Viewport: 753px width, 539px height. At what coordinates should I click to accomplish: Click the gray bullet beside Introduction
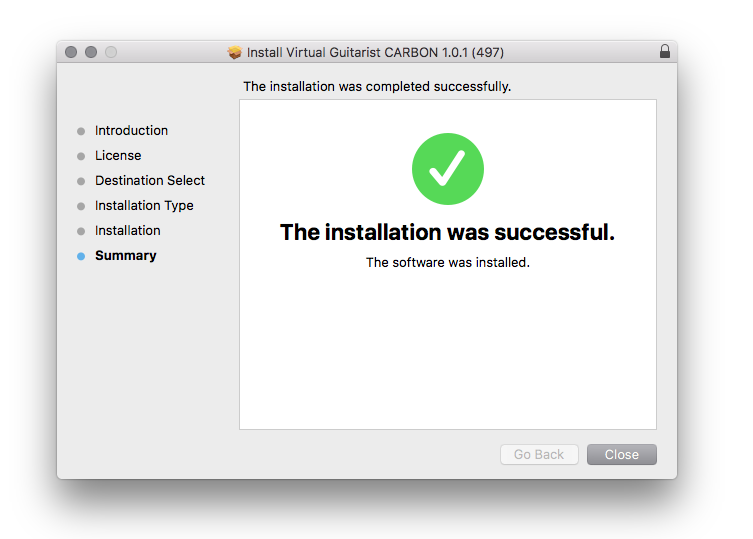(81, 131)
